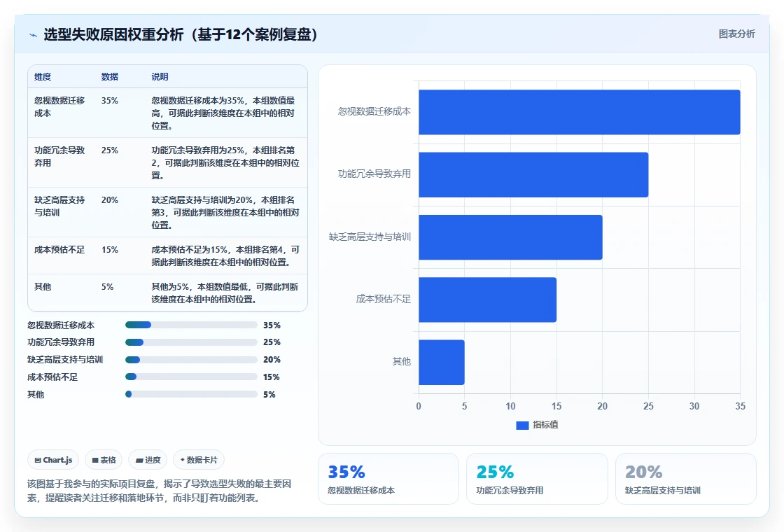
Task: Click the 35% table cell
Action: tap(109, 101)
